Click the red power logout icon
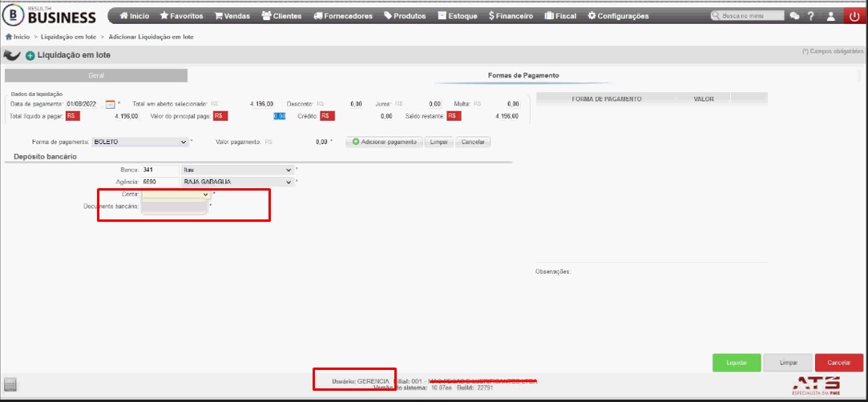The width and height of the screenshot is (868, 402). [856, 16]
